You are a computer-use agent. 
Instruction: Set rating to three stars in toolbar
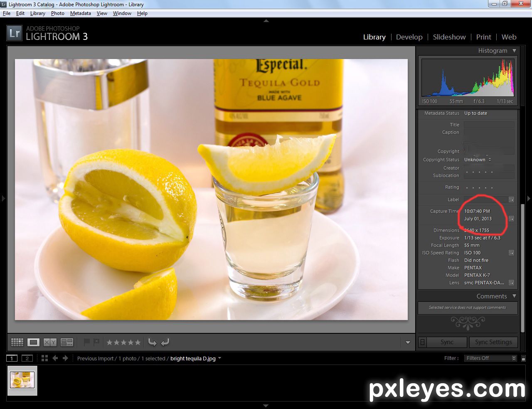[x=124, y=342]
